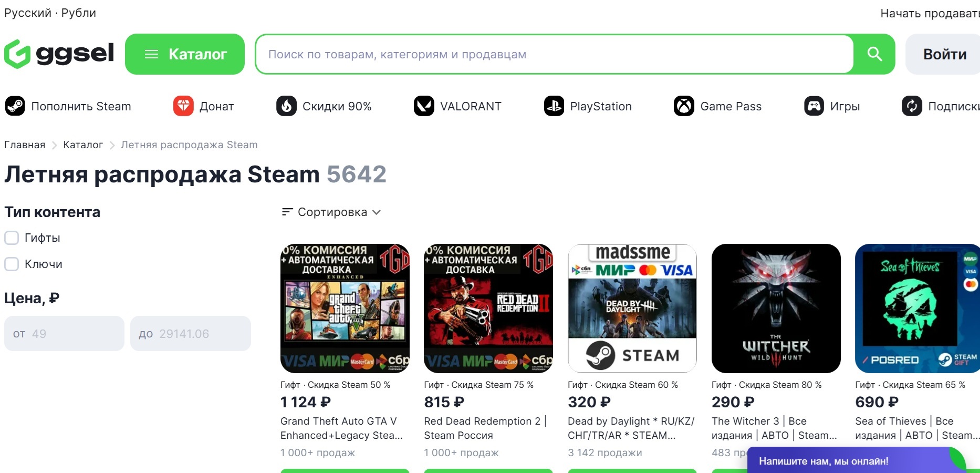Click the Начать продавать link

point(930,13)
